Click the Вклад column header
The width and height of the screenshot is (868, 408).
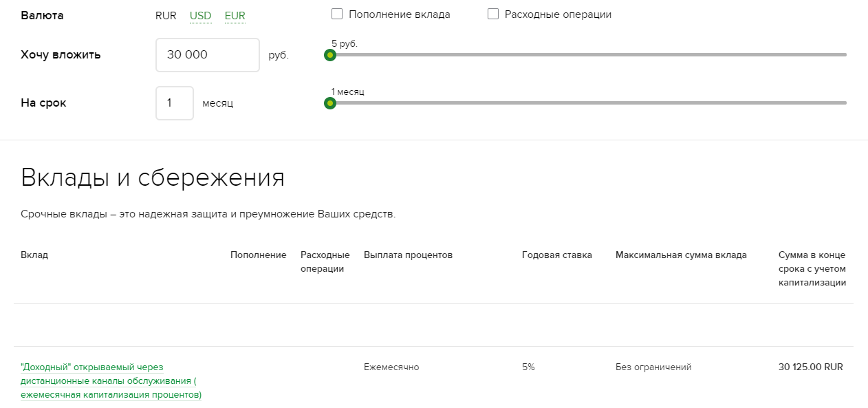click(x=34, y=255)
